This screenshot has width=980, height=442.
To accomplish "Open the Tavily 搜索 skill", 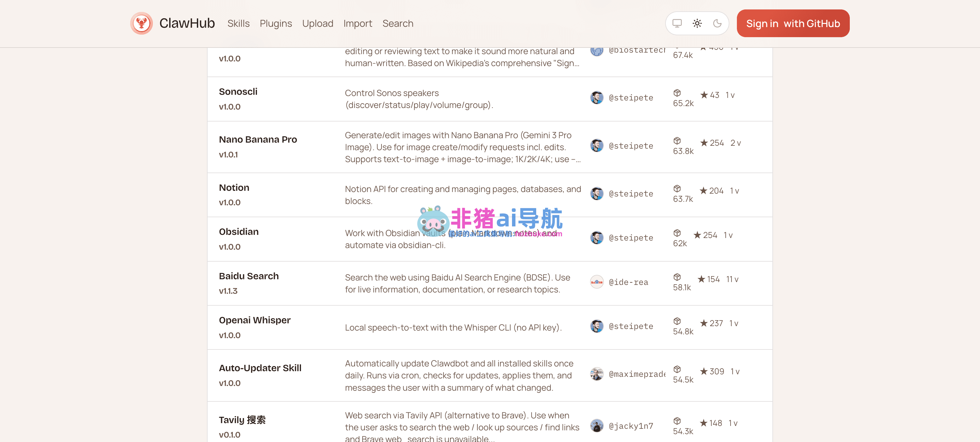I will point(242,420).
